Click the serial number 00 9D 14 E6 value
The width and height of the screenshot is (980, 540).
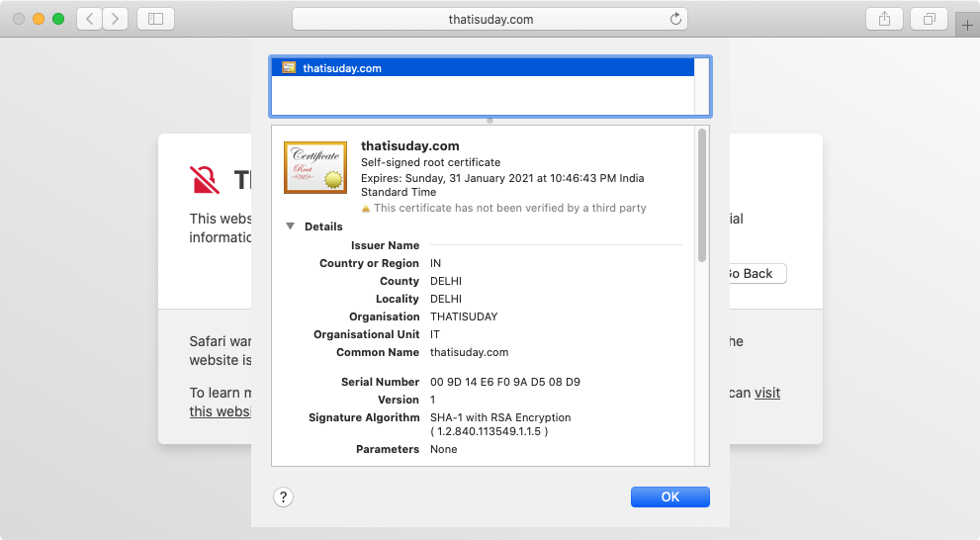505,382
